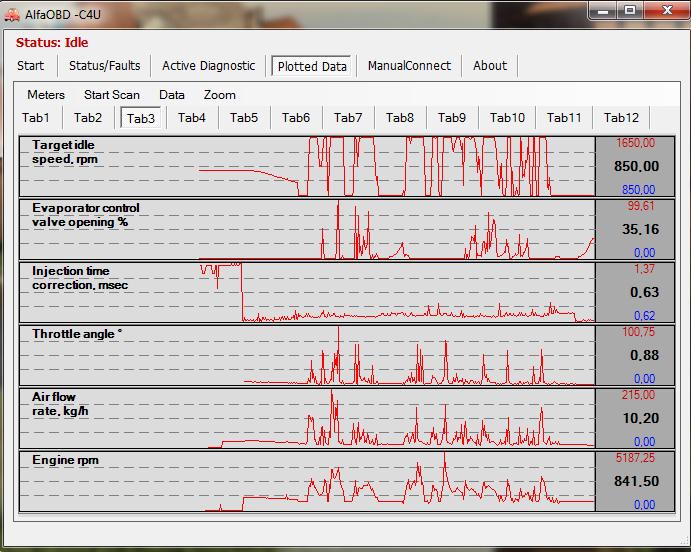Image resolution: width=691 pixels, height=552 pixels.
Task: Open the Data menu
Action: click(172, 95)
